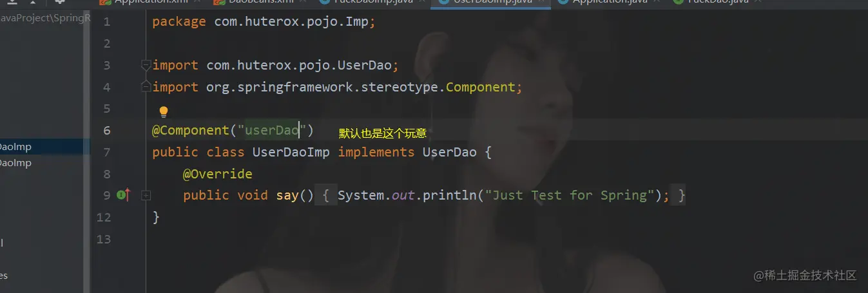Click the package com.huterox.pojo.Imp statement
Image resolution: width=868 pixels, height=293 pixels.
click(x=264, y=22)
